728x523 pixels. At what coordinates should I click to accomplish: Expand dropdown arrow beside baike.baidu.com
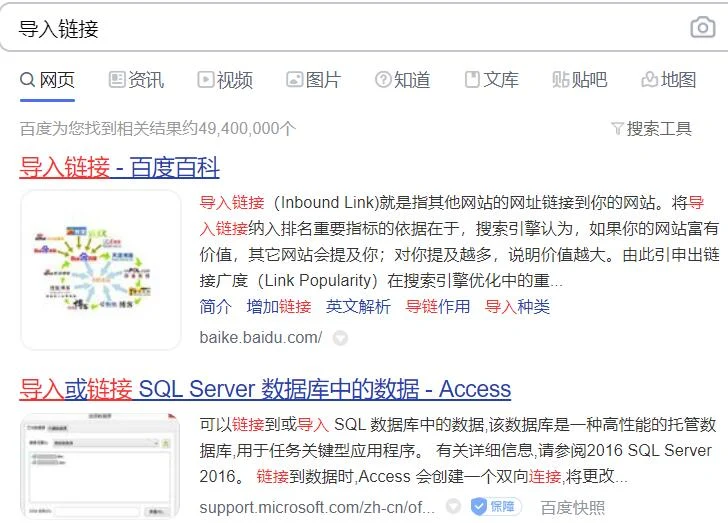click(340, 338)
